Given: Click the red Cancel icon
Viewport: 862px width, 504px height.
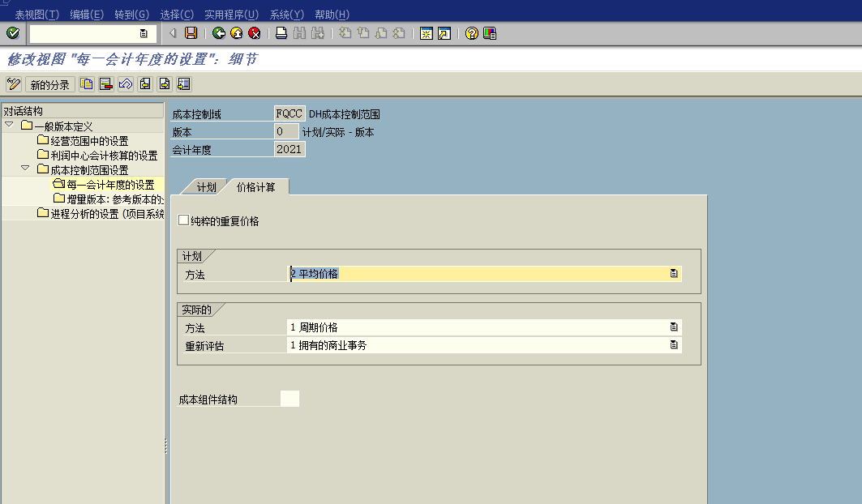Looking at the screenshot, I should click(x=255, y=33).
